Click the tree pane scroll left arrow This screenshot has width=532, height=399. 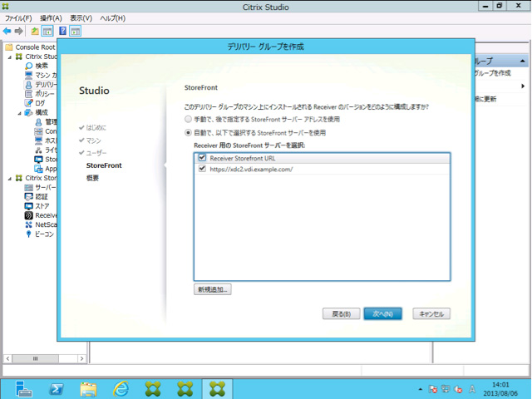tap(7, 358)
